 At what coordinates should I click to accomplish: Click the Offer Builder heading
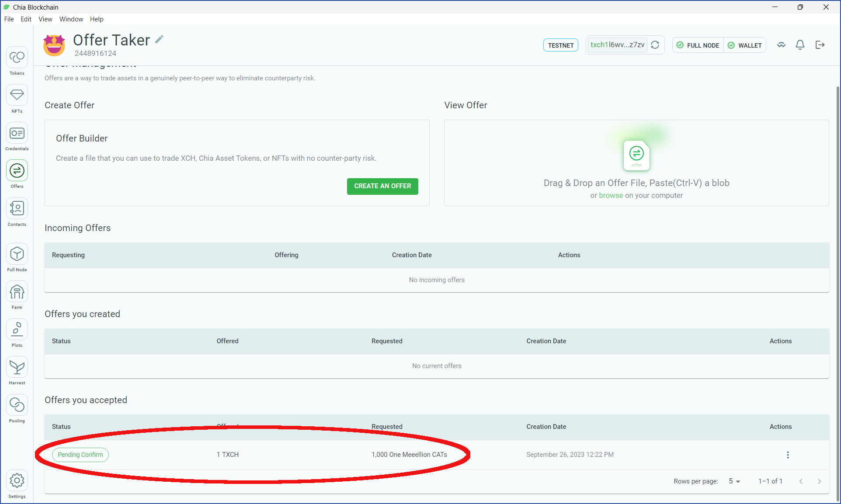click(82, 138)
